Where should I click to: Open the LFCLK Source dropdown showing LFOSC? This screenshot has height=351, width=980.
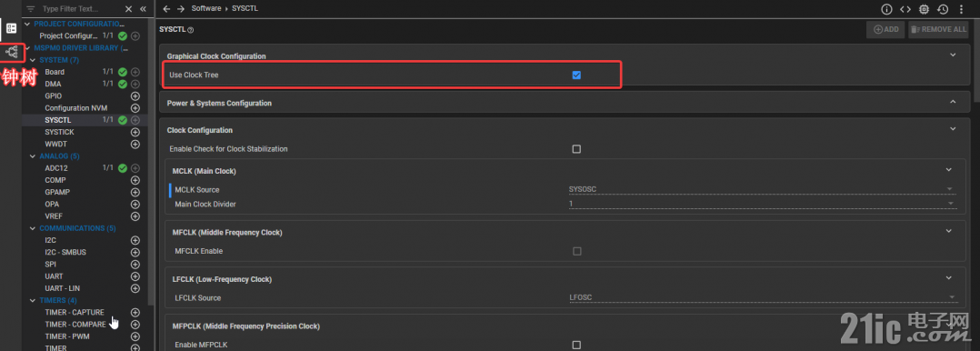[763, 298]
